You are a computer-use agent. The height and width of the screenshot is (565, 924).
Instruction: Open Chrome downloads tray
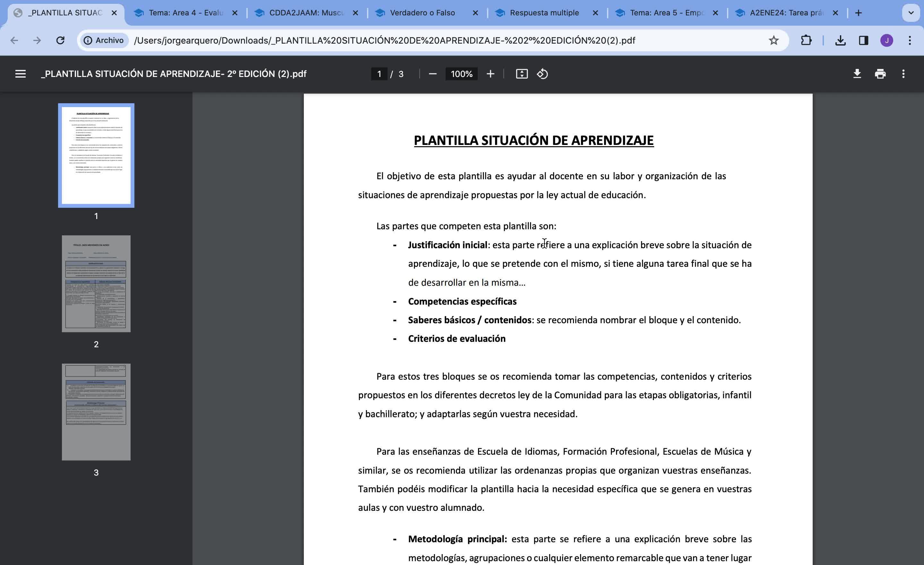[840, 40]
